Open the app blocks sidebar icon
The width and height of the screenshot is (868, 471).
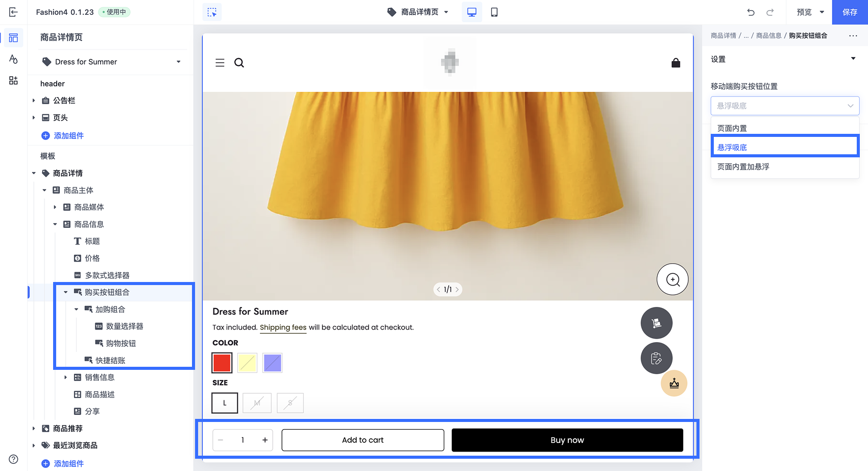13,81
